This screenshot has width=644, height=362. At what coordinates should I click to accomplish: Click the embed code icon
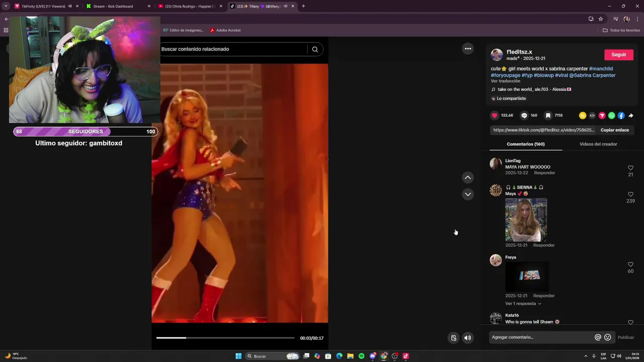[x=592, y=116]
